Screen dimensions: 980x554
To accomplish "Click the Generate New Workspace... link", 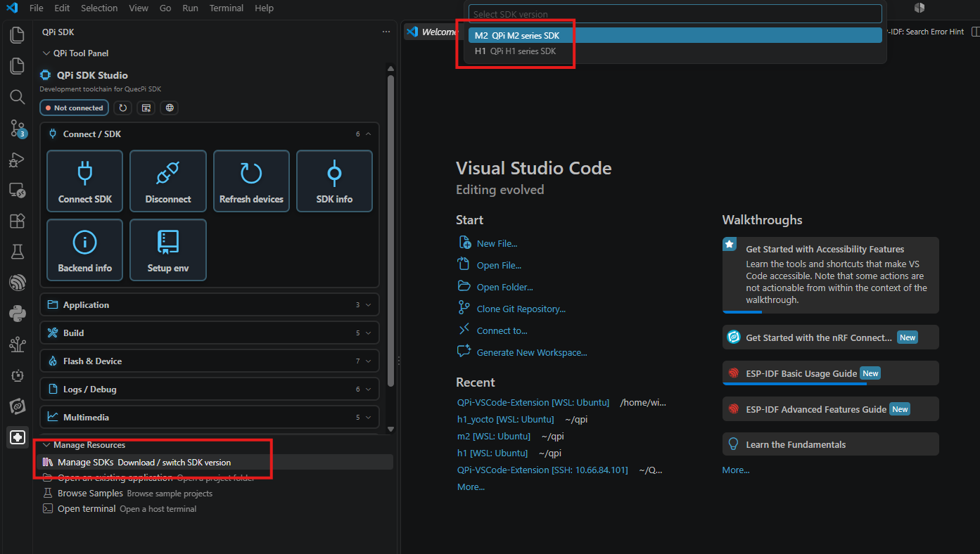I will click(531, 353).
